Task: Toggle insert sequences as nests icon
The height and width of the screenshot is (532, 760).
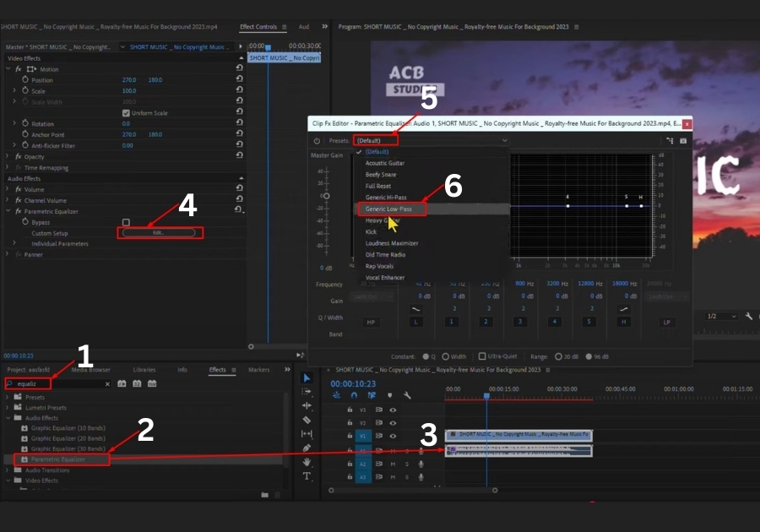Action: [336, 395]
